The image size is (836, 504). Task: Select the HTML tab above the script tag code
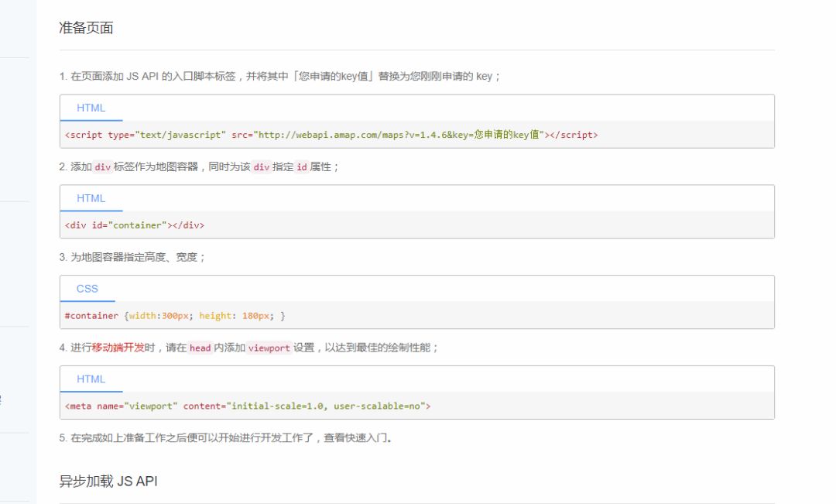pyautogui.click(x=91, y=108)
